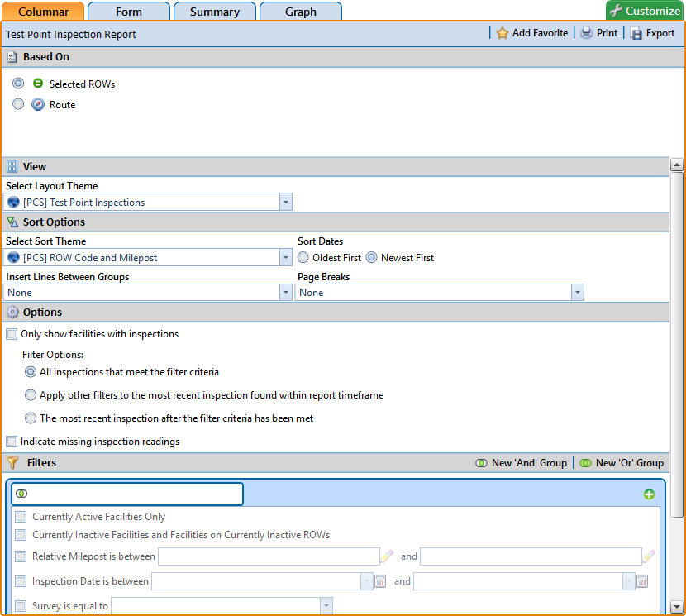The image size is (686, 616).
Task: Click the View section grid icon
Action: click(12, 166)
